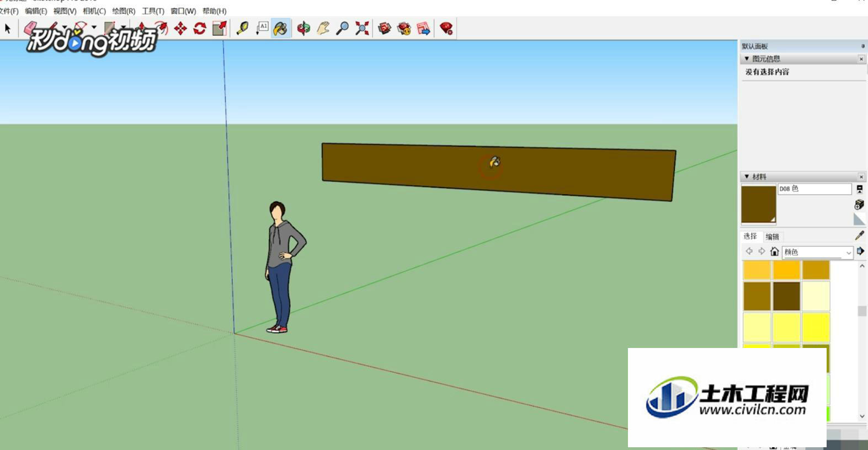Screen dimensions: 868x450
Task: Open the 编辑(E) menu
Action: 36,11
